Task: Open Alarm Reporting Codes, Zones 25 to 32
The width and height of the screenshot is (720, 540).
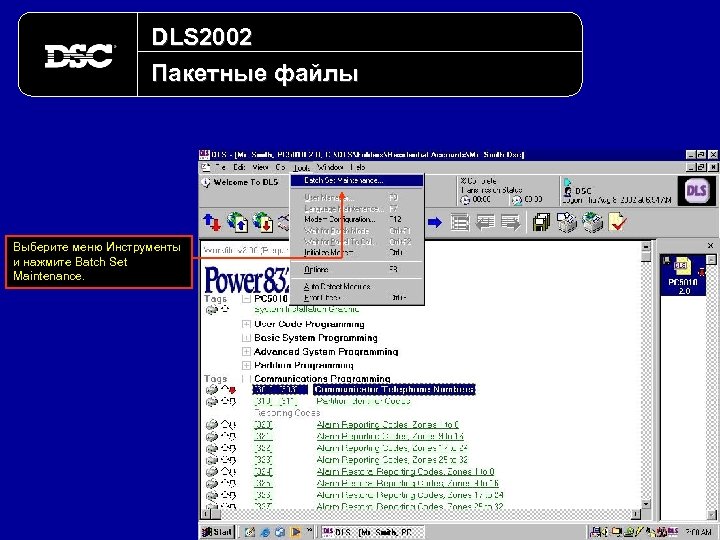Action: click(x=392, y=460)
